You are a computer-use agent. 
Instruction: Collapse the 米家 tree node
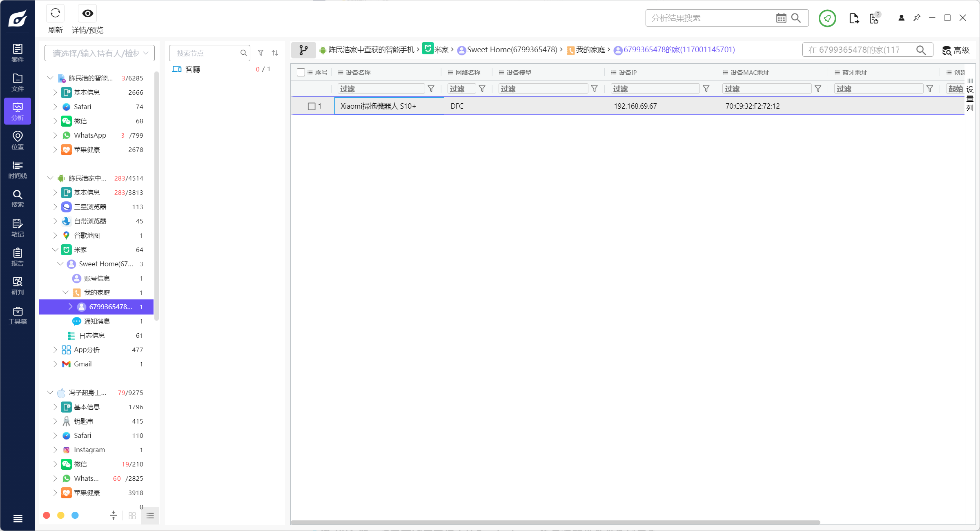click(55, 250)
